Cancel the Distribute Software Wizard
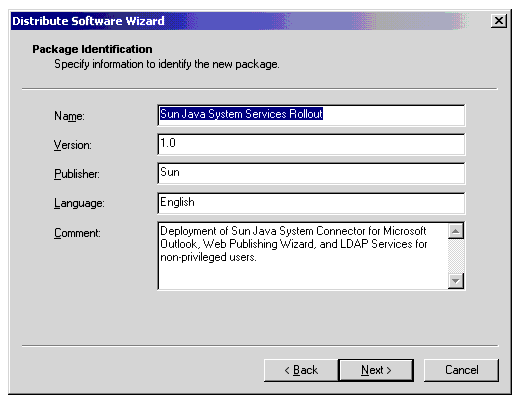 click(x=461, y=370)
